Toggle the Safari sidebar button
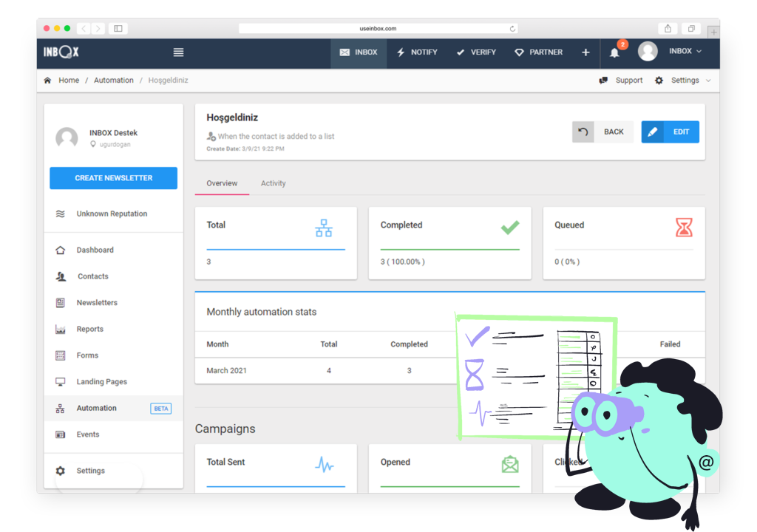Screen dimensions: 757x532 point(118,29)
